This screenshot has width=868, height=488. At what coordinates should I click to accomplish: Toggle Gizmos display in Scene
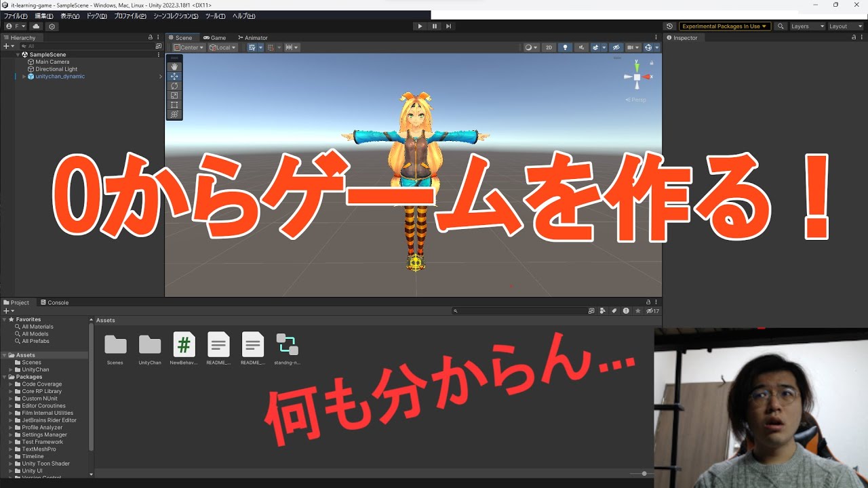click(x=648, y=47)
